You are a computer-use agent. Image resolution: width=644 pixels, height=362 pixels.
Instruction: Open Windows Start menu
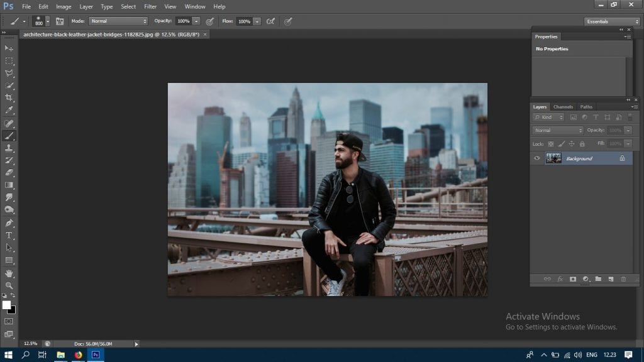coord(9,355)
